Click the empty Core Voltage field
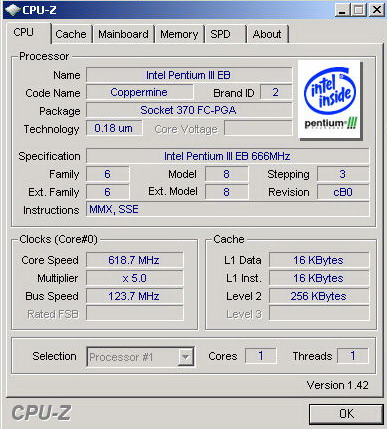Screen dimensions: 387x429 (258, 128)
